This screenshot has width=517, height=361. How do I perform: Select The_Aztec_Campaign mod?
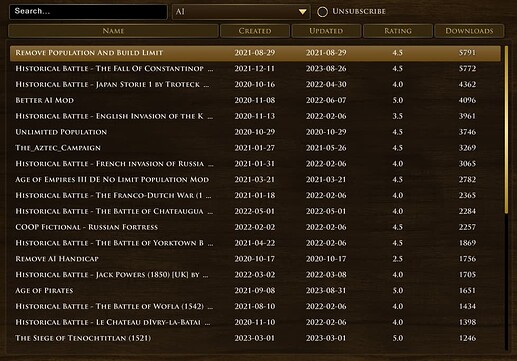pyautogui.click(x=255, y=148)
